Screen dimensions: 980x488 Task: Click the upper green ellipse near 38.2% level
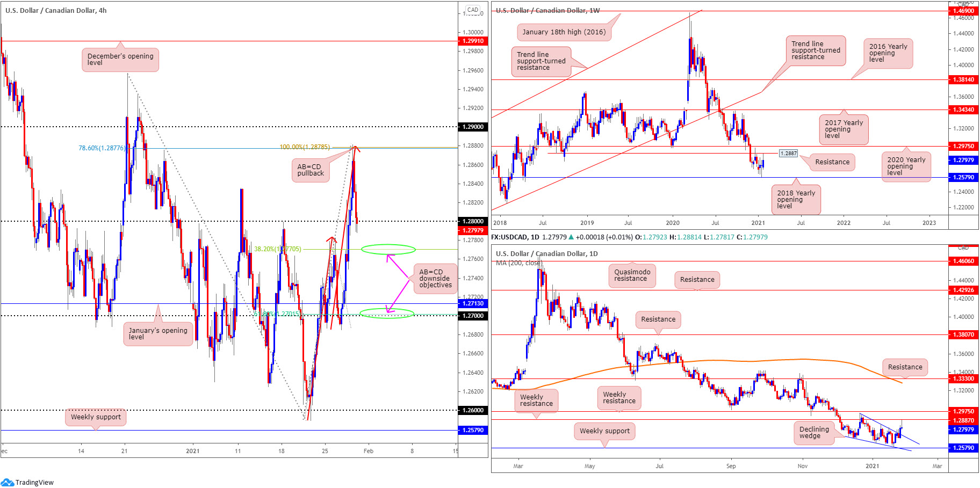(x=388, y=249)
